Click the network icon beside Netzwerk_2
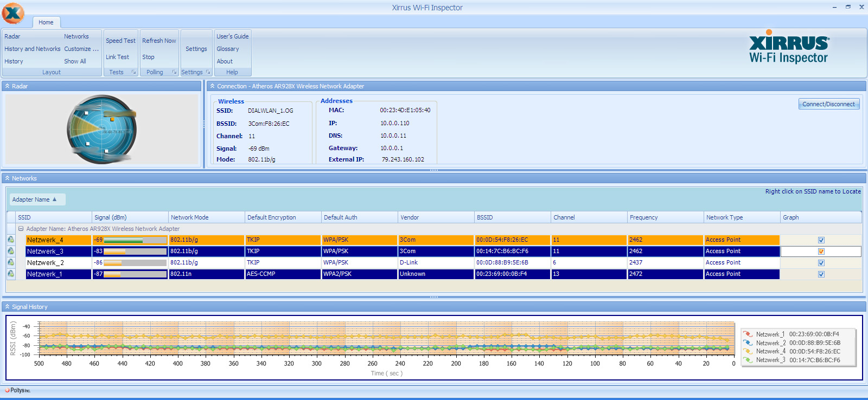868x400 pixels. (11, 262)
